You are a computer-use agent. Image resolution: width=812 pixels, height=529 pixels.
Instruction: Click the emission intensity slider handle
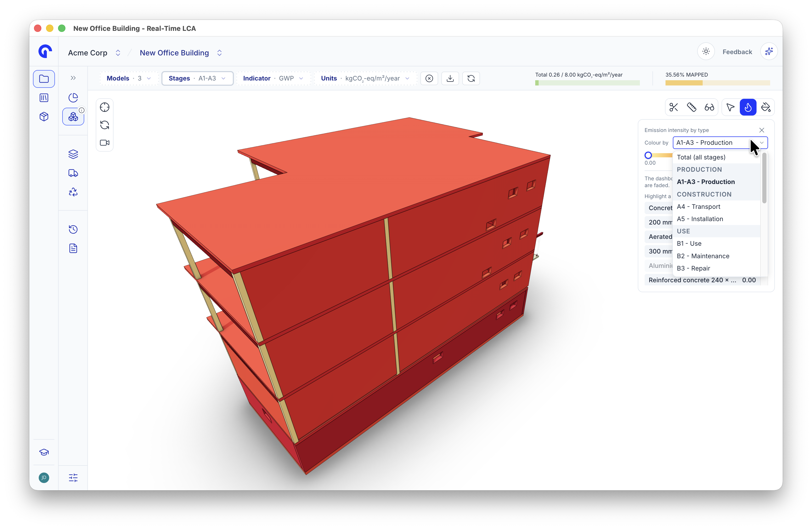pos(648,155)
